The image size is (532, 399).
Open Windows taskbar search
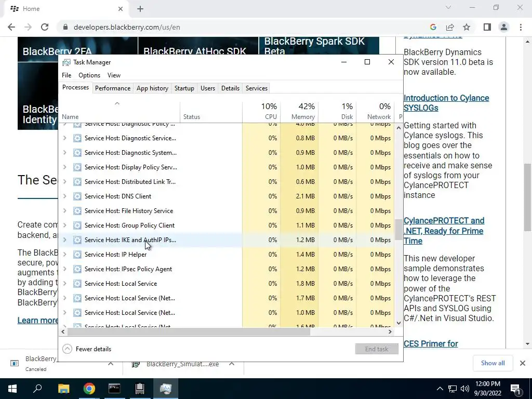pos(37,389)
